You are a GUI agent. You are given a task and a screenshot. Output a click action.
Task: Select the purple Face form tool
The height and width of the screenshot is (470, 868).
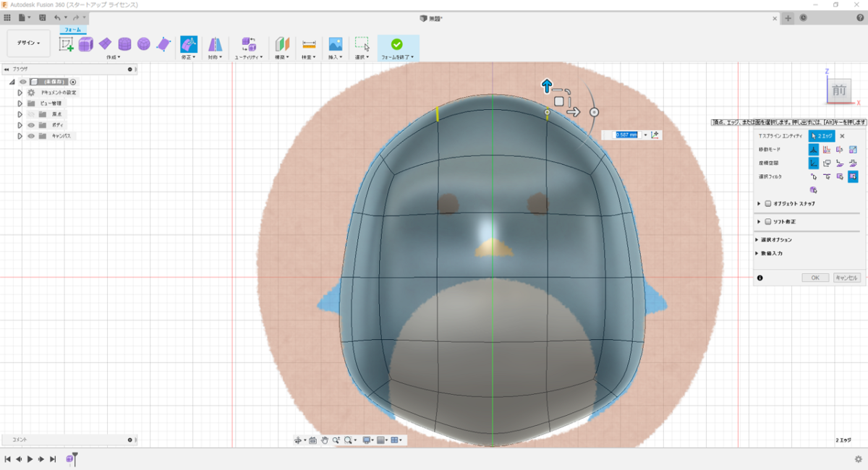point(163,44)
